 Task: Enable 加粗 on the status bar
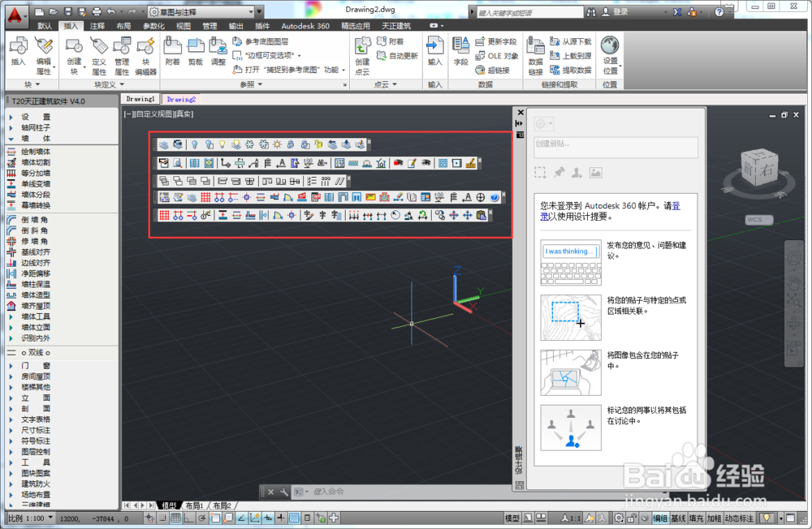pyautogui.click(x=715, y=520)
